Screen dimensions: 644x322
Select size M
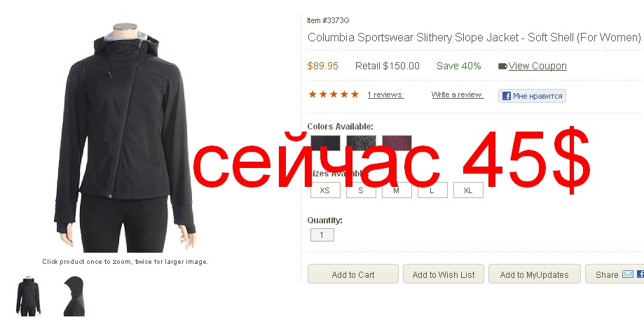397,190
